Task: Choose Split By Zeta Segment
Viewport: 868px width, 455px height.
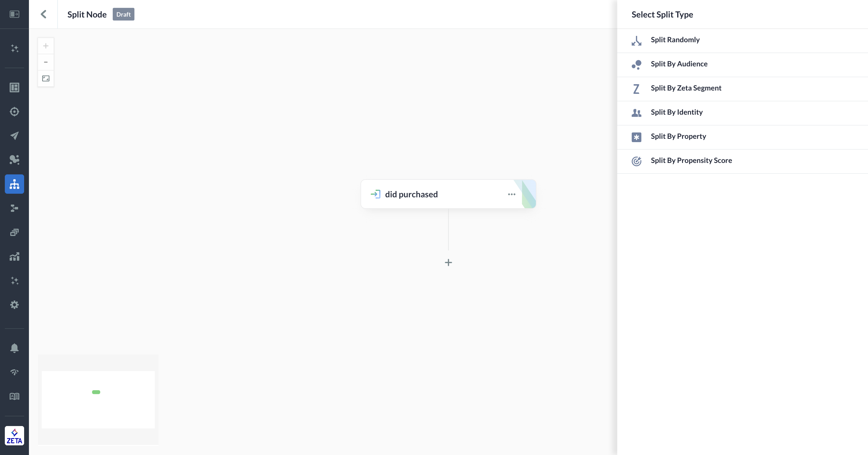Action: (686, 88)
